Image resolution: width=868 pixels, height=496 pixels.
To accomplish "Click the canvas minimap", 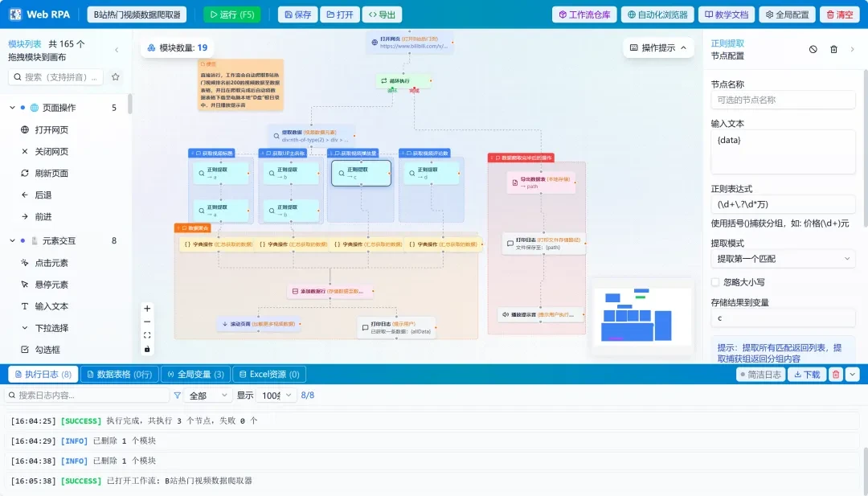I will pyautogui.click(x=643, y=317).
